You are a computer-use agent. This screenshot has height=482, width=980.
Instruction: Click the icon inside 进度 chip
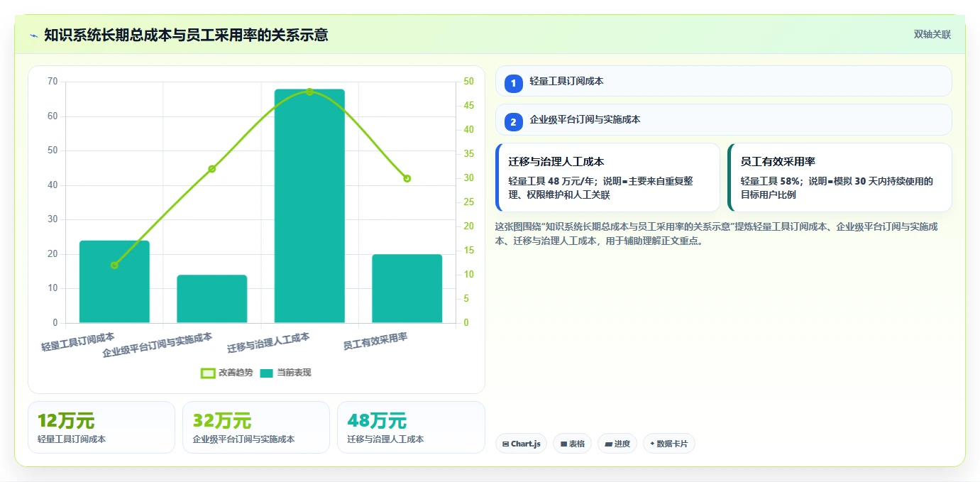[608, 444]
